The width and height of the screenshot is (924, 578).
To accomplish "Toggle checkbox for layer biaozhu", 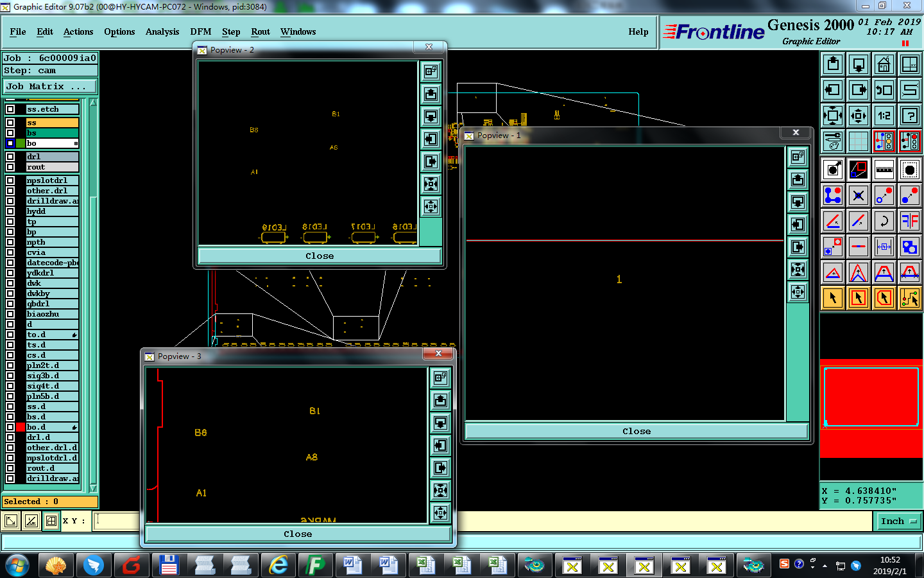I will click(x=10, y=314).
